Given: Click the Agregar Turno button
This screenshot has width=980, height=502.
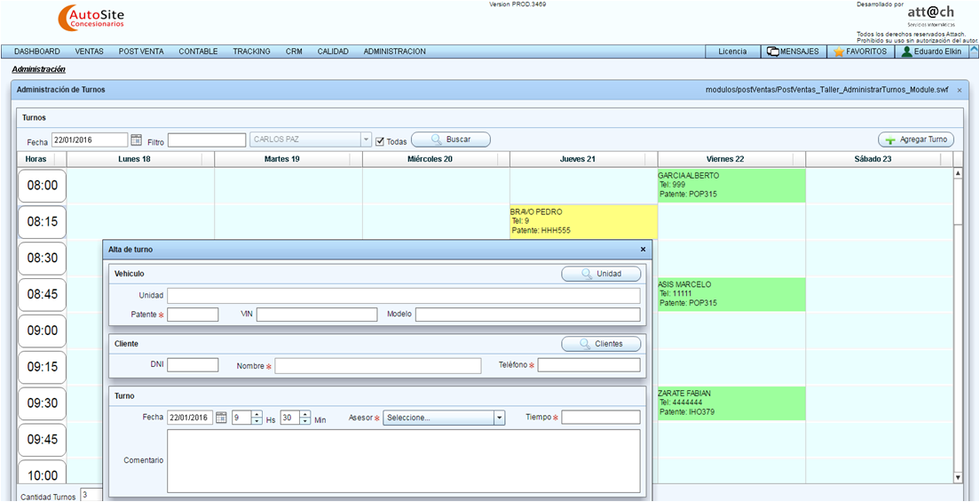Looking at the screenshot, I should (x=916, y=139).
